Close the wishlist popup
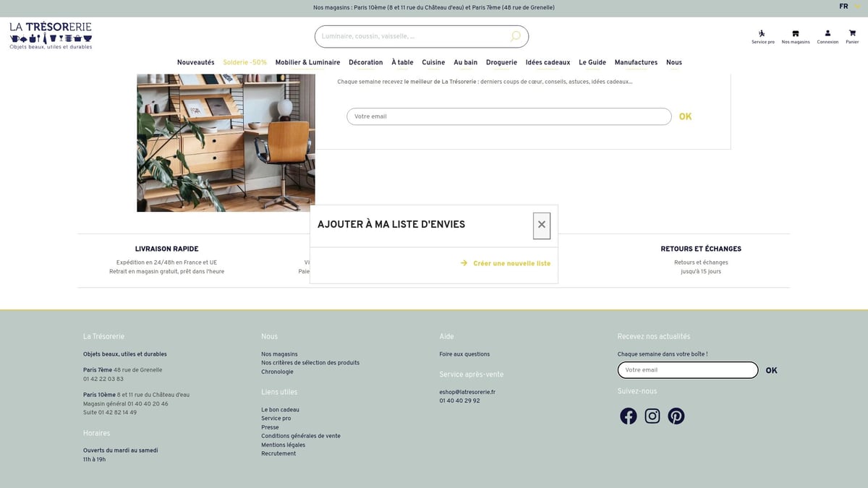The height and width of the screenshot is (488, 868). pos(542,225)
